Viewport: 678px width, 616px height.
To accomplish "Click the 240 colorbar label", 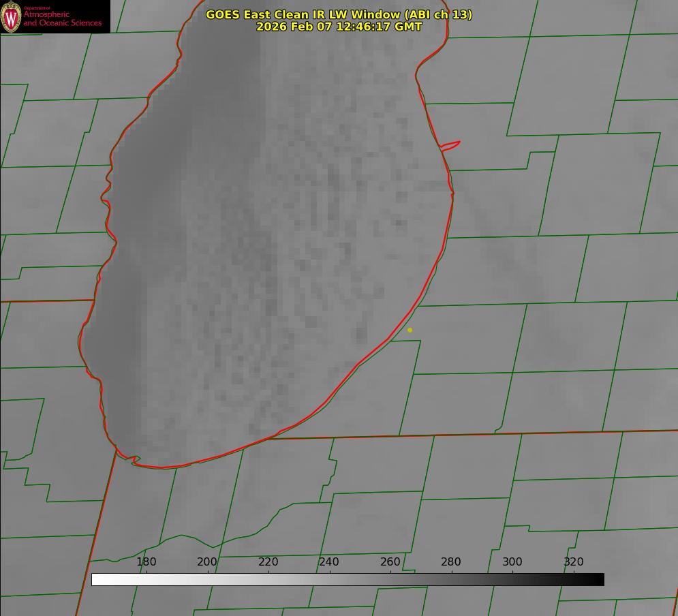I will (x=329, y=561).
